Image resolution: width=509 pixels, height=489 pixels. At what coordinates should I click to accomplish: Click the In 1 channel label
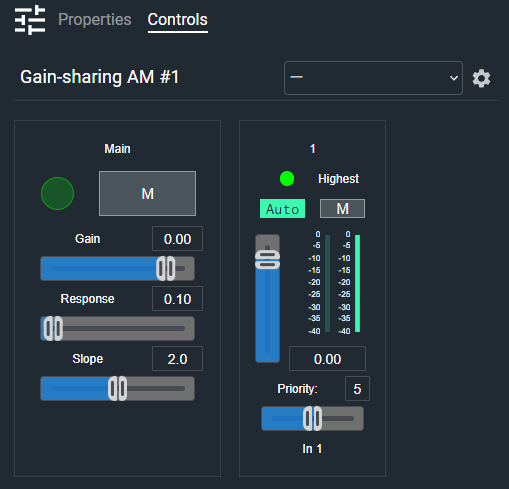(312, 449)
